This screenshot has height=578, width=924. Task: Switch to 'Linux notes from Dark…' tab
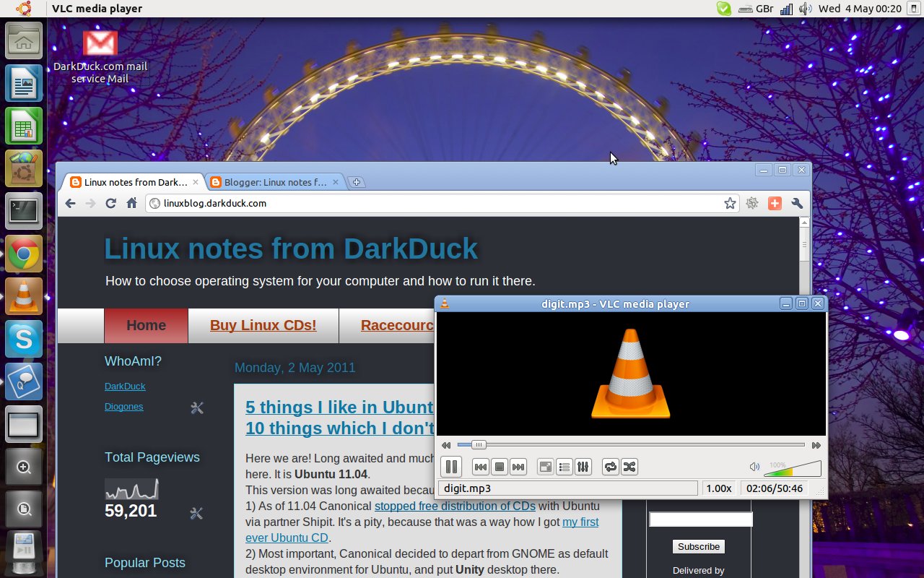(134, 182)
